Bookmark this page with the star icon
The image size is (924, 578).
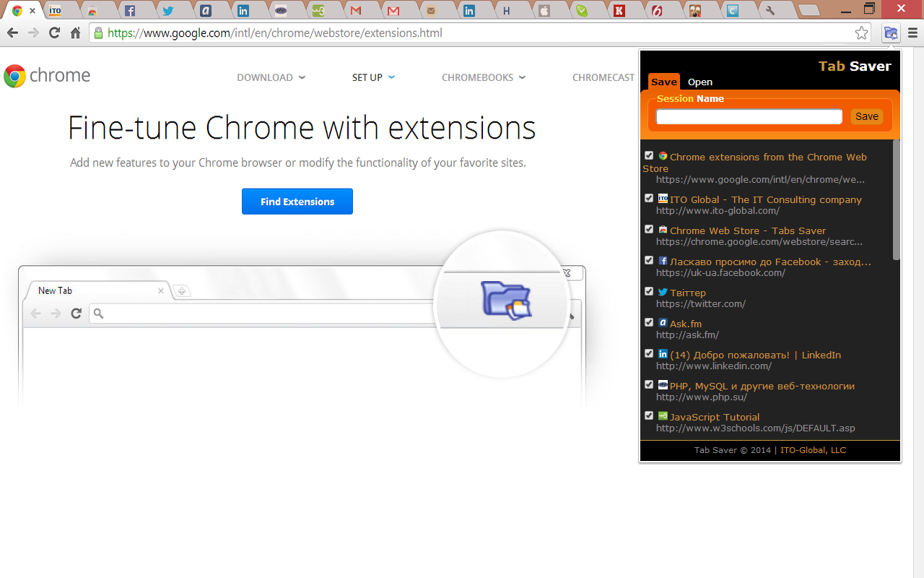(861, 33)
